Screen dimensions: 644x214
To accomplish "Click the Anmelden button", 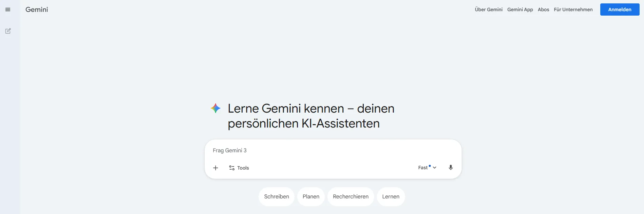I will click(620, 9).
